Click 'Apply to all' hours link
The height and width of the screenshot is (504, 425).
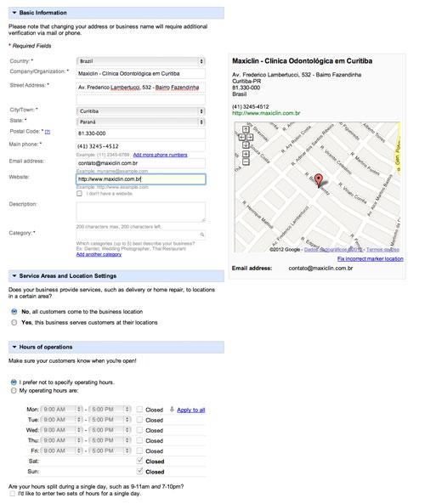tap(191, 410)
